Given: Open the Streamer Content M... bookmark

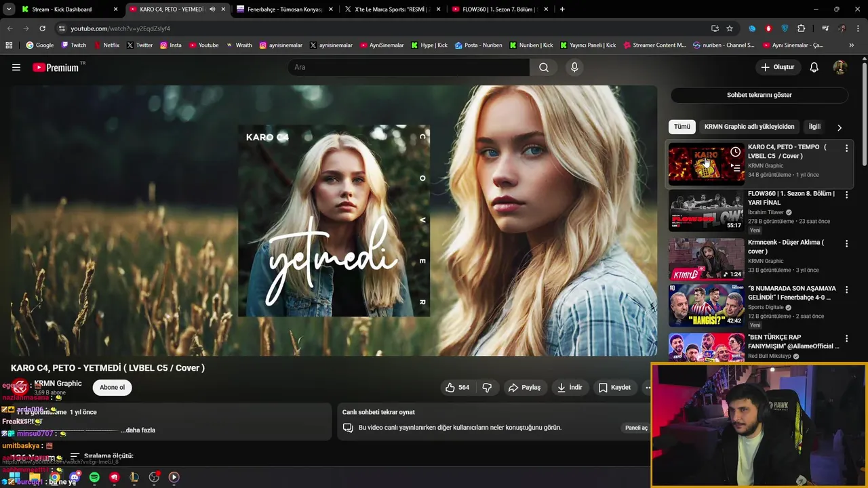Looking at the screenshot, I should tap(654, 45).
